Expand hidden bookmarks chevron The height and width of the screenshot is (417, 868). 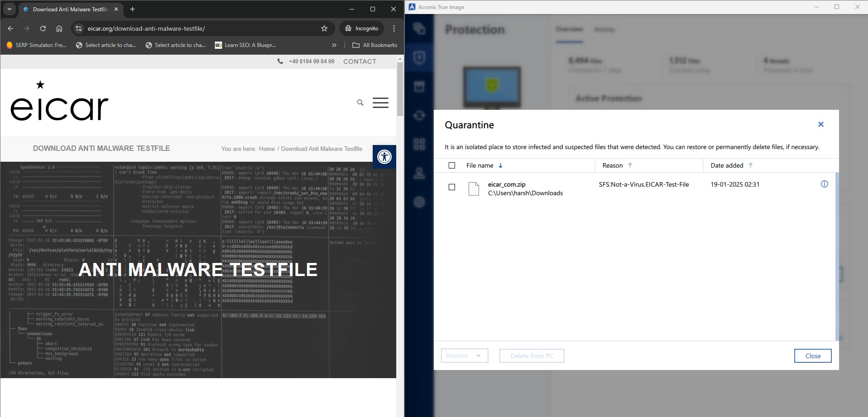pyautogui.click(x=334, y=45)
